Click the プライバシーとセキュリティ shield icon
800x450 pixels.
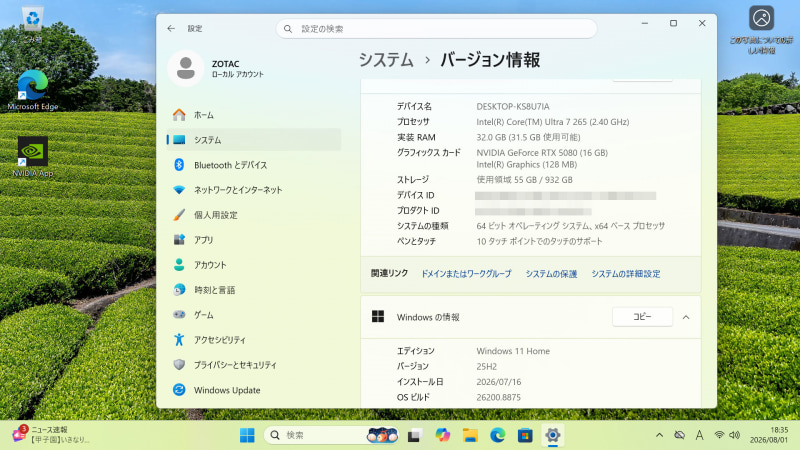tap(179, 364)
